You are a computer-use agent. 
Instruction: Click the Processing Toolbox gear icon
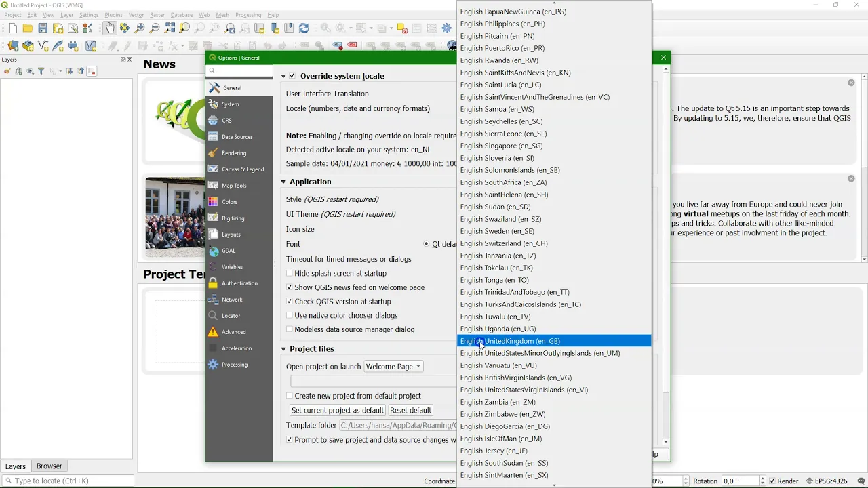447,28
